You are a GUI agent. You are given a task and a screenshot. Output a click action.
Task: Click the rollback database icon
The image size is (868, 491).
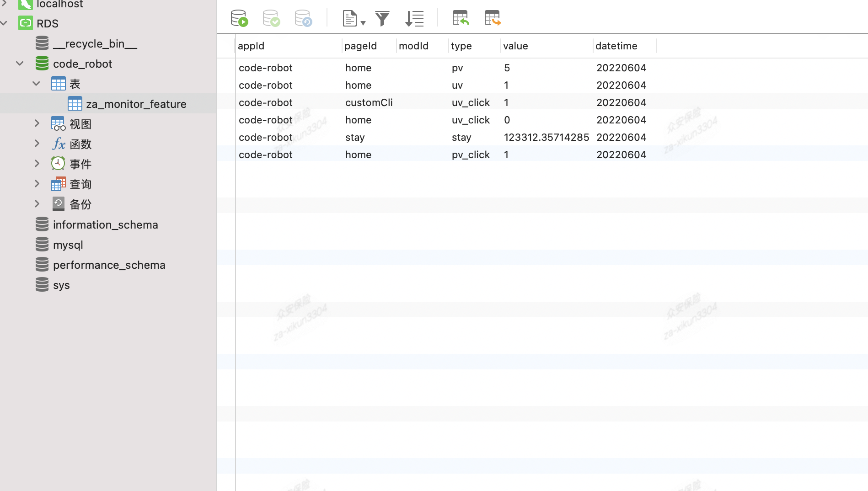pos(303,18)
